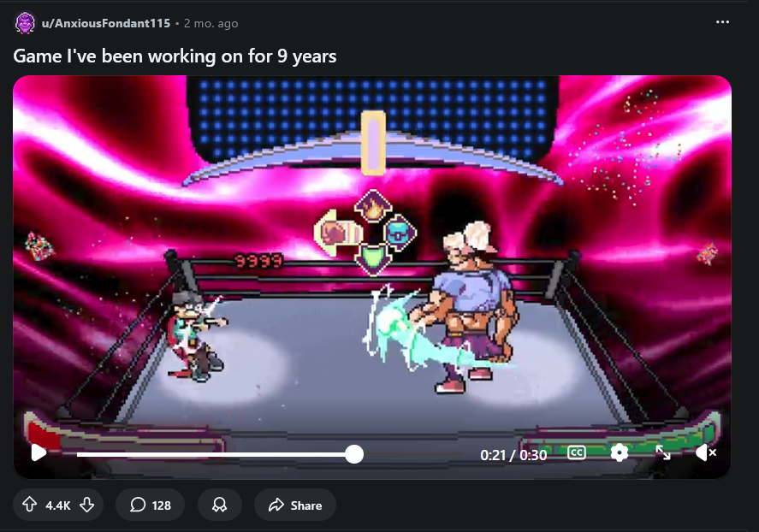Play the video

point(39,453)
